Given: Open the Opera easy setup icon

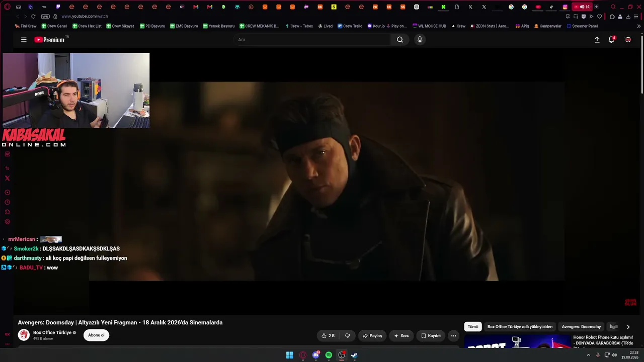Looking at the screenshot, I should pyautogui.click(x=636, y=17).
